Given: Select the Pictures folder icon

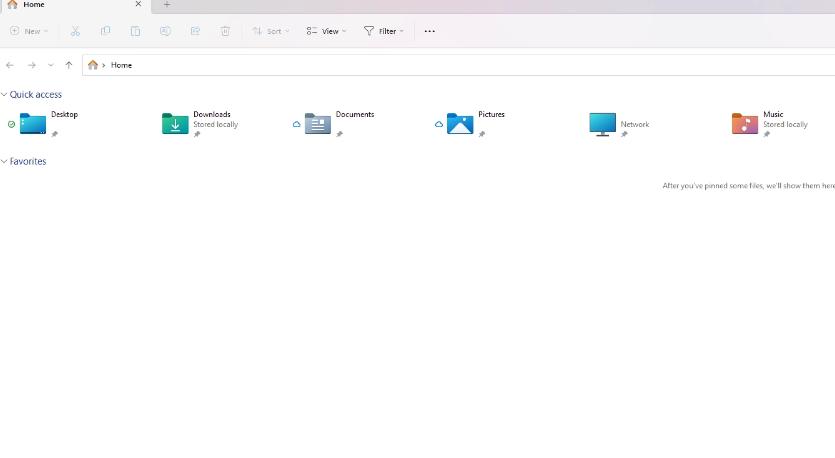Looking at the screenshot, I should tap(460, 124).
